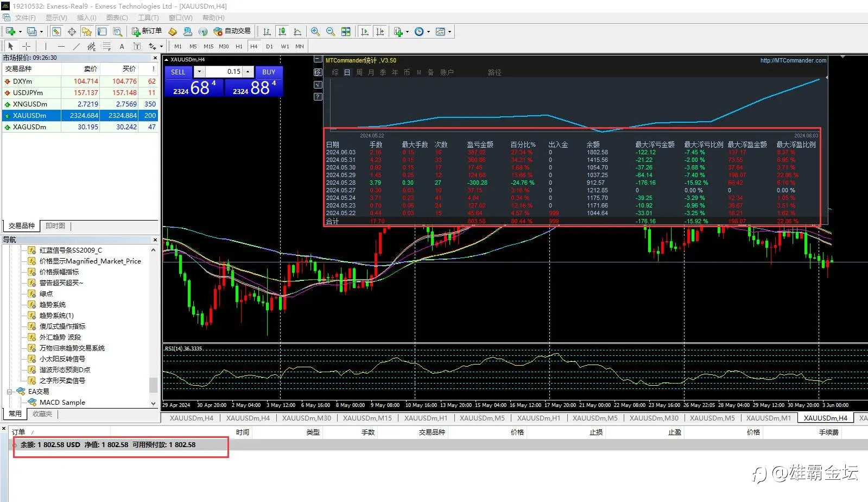868x502 pixels.
Task: Select the crosshair cursor tool
Action: click(26, 46)
